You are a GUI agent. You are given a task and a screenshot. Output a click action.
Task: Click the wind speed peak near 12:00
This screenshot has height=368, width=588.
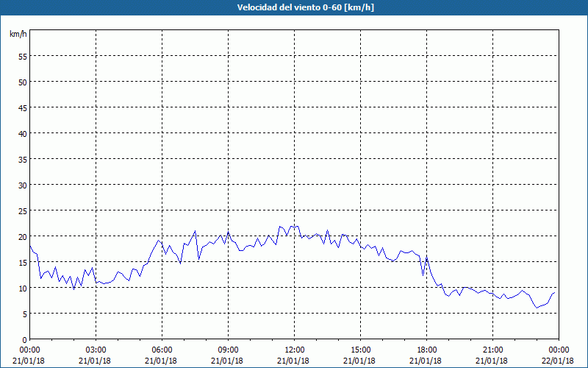(x=295, y=226)
